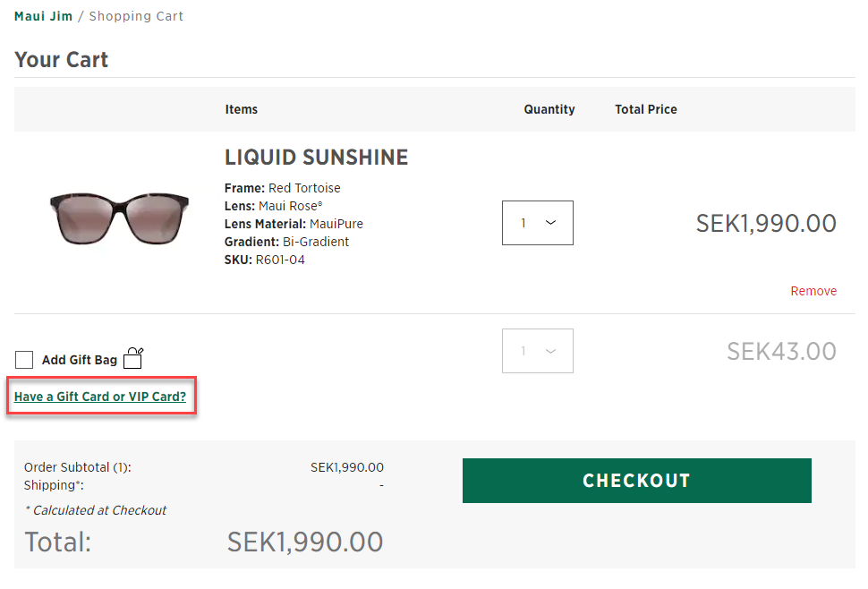Click the Shopping Cart breadcrumb text

[x=136, y=16]
